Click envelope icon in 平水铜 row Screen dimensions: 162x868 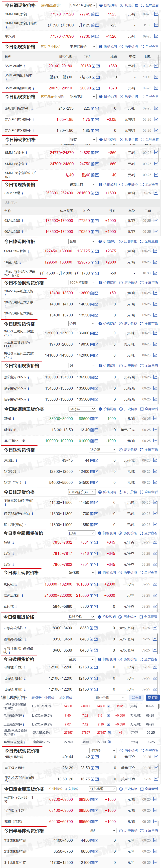click(x=97, y=36)
